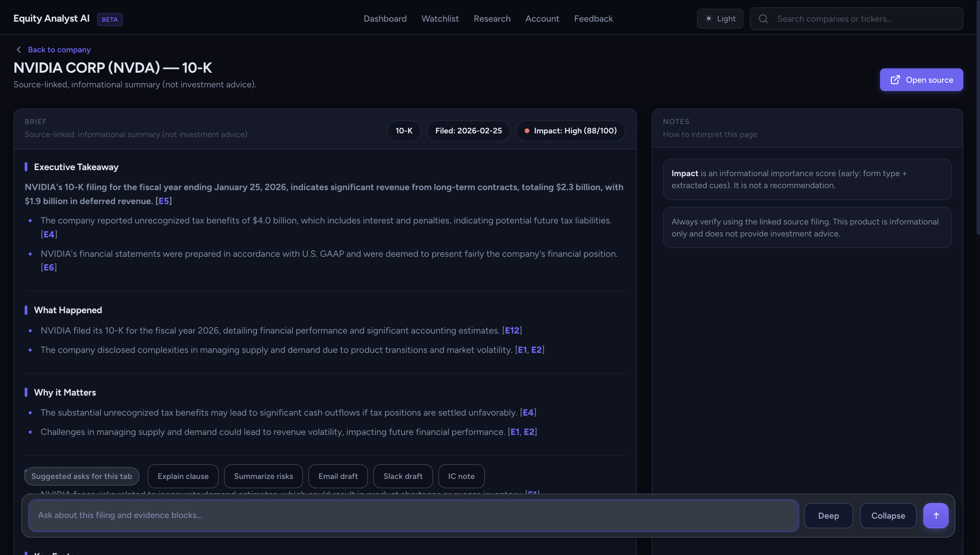Click the sun icon to switch theme

tap(708, 18)
